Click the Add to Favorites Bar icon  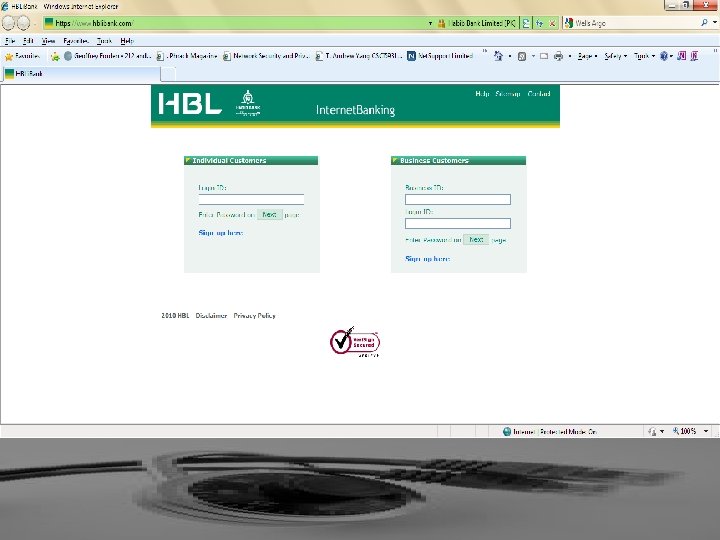pyautogui.click(x=55, y=56)
